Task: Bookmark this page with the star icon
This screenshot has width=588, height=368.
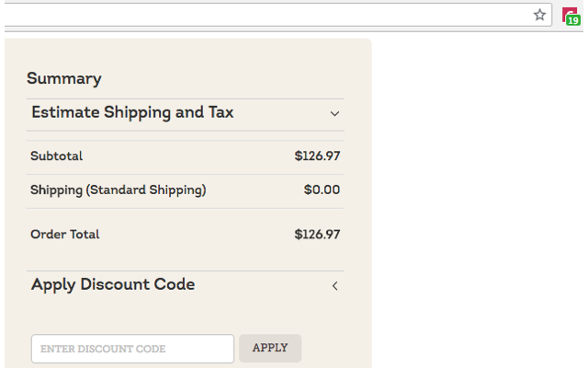Action: [x=540, y=15]
